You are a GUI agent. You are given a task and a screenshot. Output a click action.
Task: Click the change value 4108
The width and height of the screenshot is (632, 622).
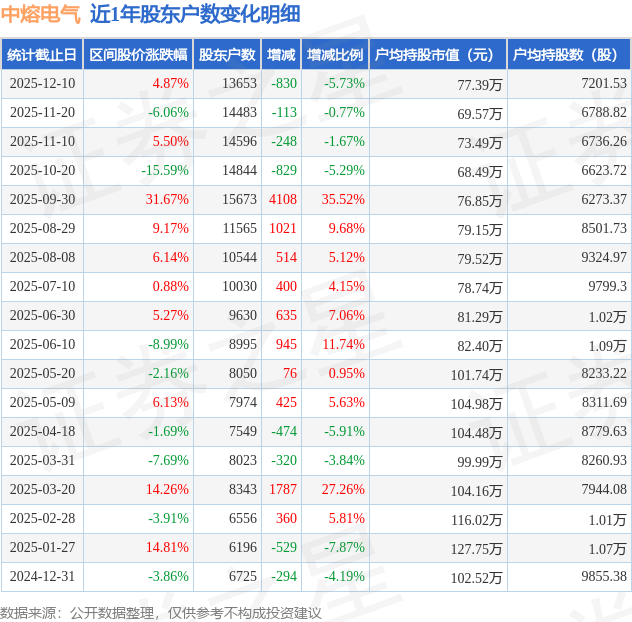click(283, 200)
